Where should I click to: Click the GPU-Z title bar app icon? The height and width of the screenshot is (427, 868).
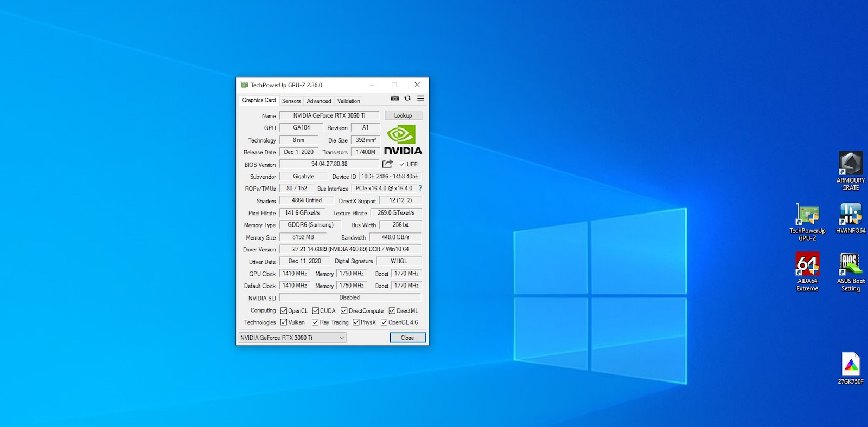244,85
